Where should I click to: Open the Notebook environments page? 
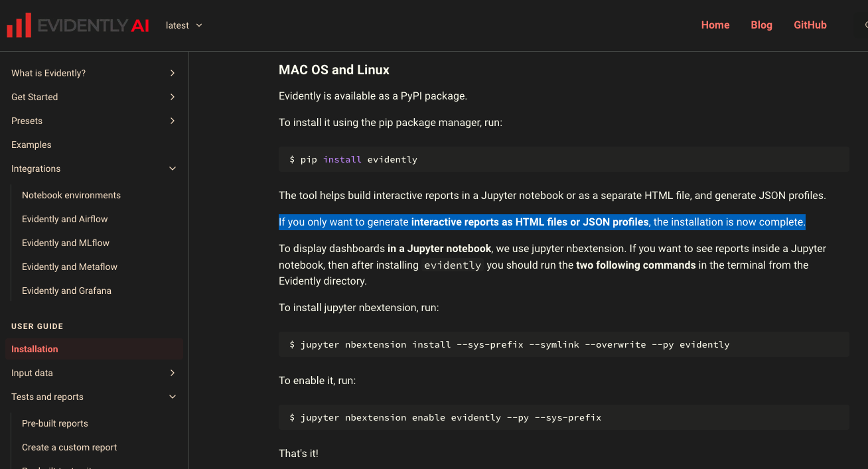point(71,195)
